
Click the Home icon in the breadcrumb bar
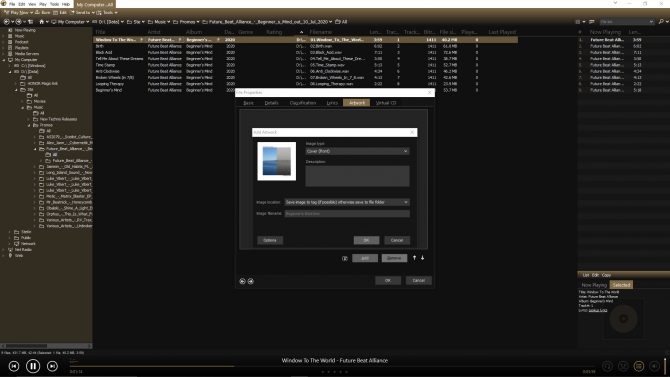tap(41, 21)
